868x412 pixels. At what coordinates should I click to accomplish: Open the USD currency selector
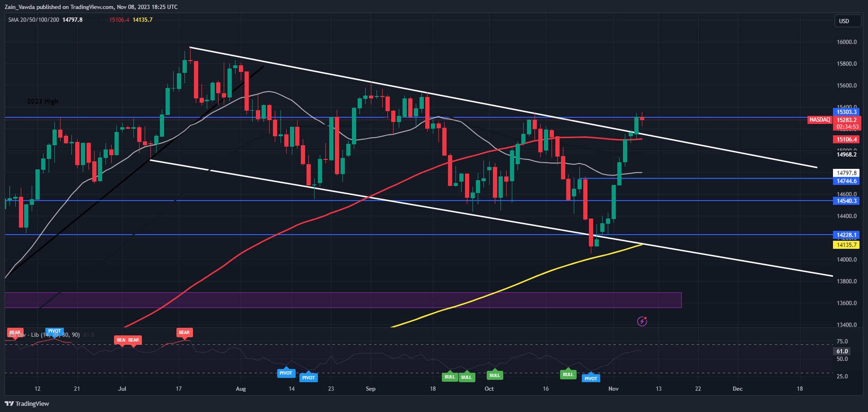click(x=848, y=21)
